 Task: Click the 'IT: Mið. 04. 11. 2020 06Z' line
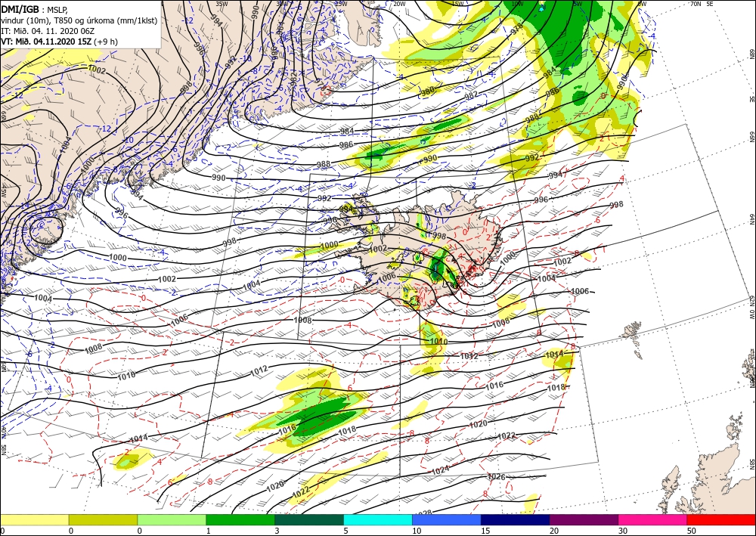coord(47,31)
